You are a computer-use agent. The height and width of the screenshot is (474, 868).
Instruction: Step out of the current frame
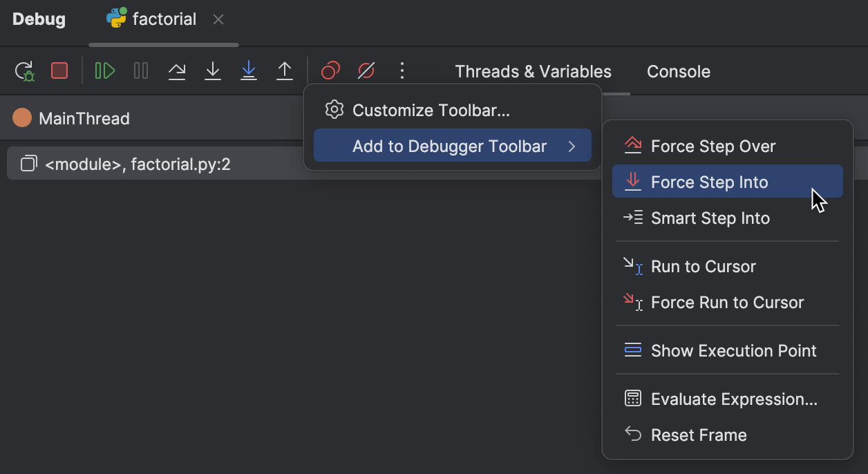(284, 70)
